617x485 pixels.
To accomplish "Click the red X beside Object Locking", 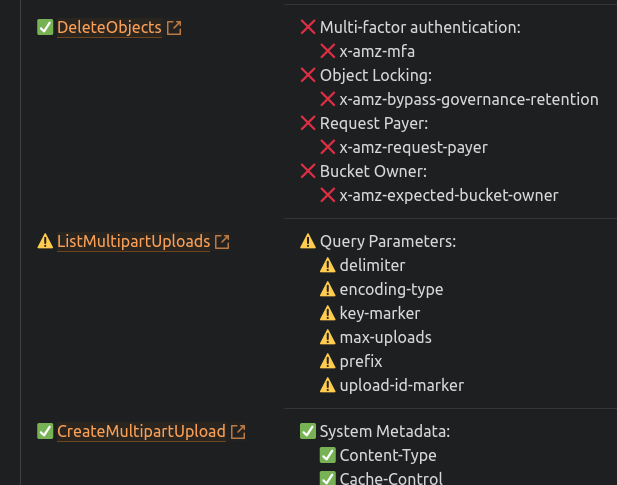I will [308, 75].
